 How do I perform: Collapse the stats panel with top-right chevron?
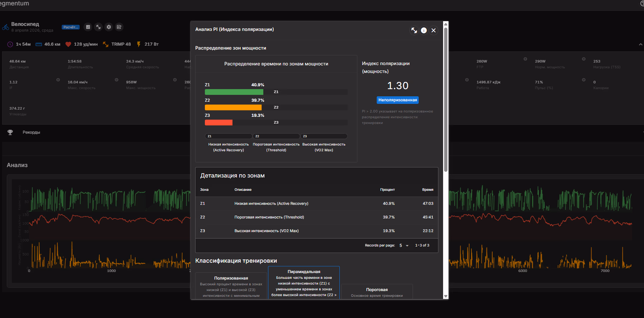(x=640, y=44)
